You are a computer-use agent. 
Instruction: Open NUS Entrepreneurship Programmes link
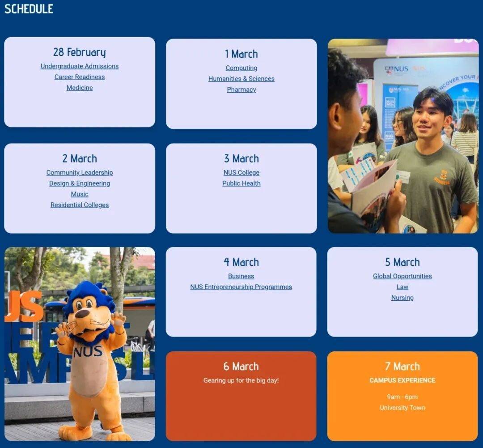pyautogui.click(x=241, y=287)
